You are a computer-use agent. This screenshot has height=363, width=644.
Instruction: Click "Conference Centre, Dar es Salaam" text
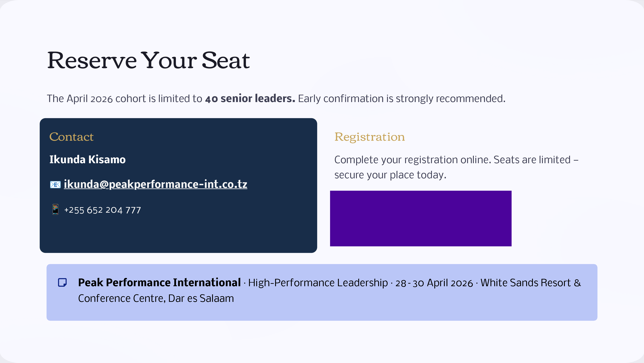point(156,298)
